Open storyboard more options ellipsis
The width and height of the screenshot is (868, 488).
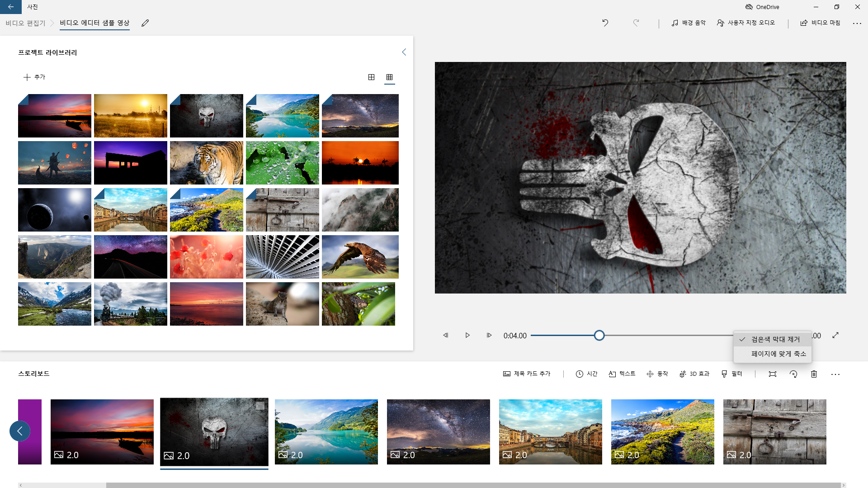pos(835,374)
